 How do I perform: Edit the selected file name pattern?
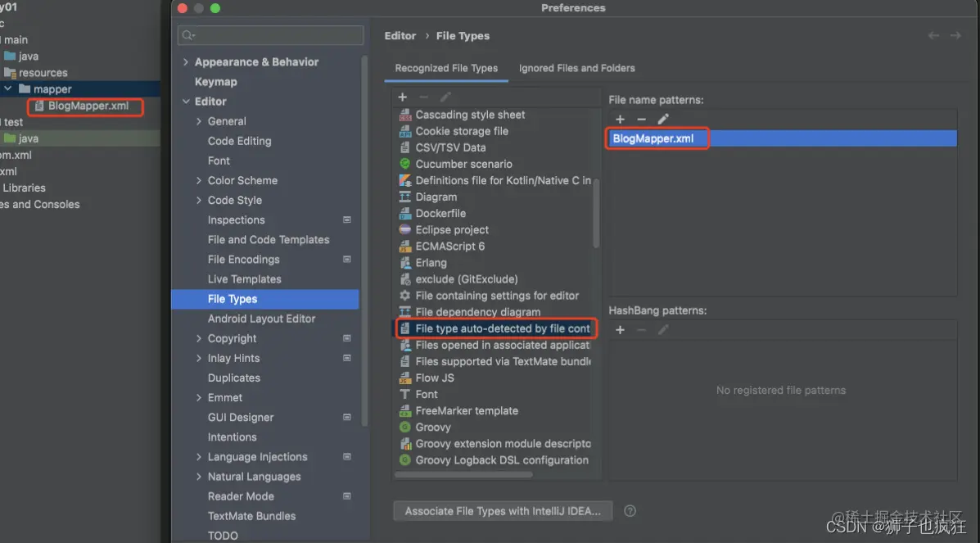coord(663,119)
